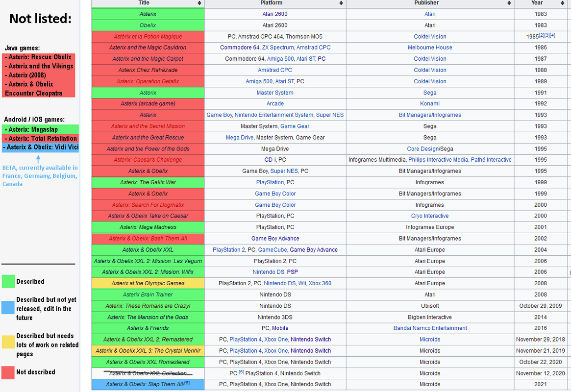Screen dimensions: 571x392
Task: Click the green Described legend swatch
Action: [x=8, y=281]
